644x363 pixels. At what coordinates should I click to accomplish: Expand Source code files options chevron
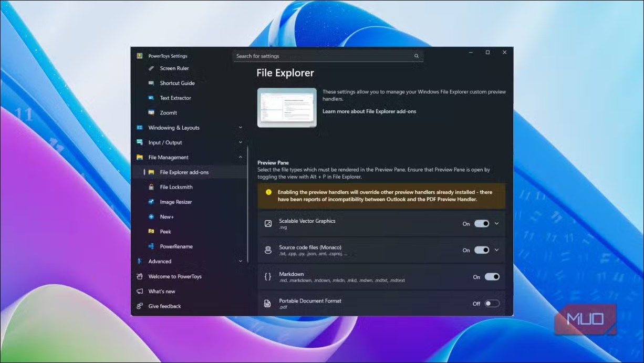[x=496, y=250]
